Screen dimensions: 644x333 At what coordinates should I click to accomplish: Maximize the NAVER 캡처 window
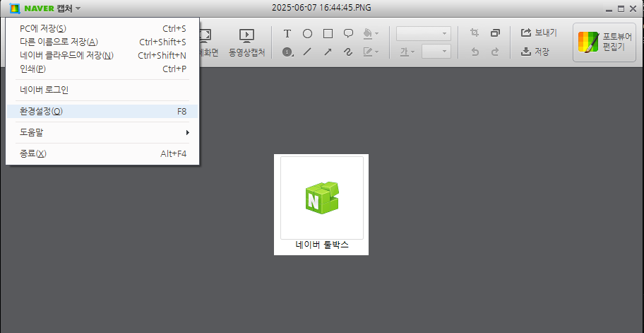tap(621, 8)
